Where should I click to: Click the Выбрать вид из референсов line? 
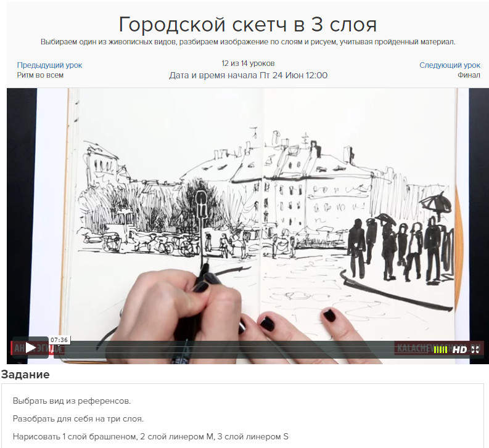pos(72,401)
